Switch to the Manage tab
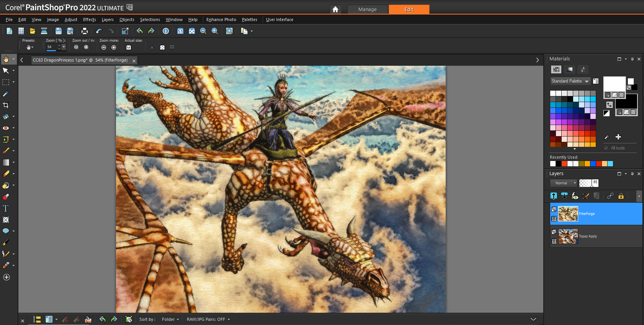The width and height of the screenshot is (644, 325). 368,9
